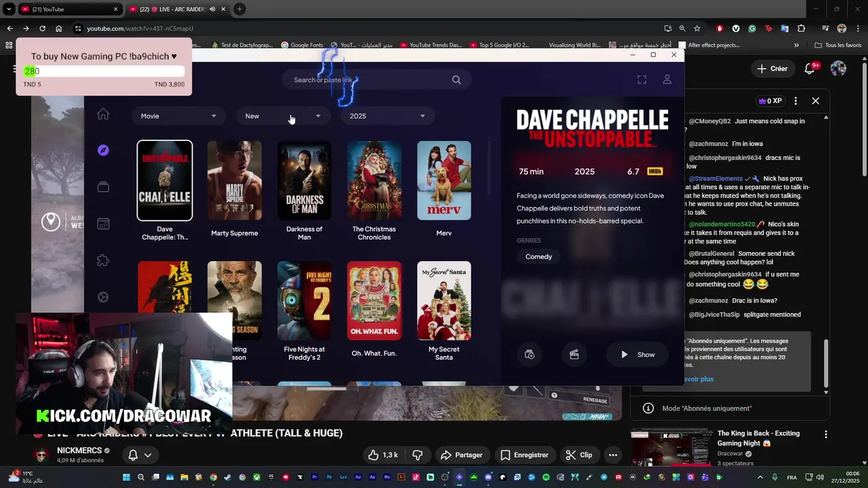Open Spotify from the taskbar

pyautogui.click(x=546, y=477)
